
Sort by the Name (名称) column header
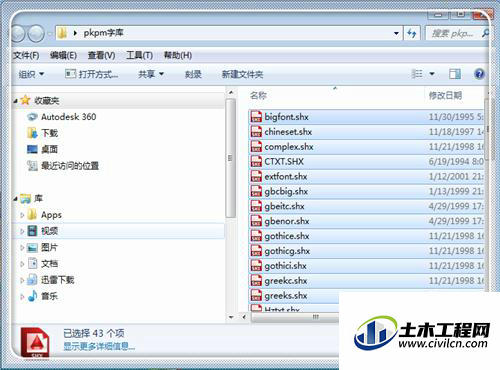pos(258,96)
